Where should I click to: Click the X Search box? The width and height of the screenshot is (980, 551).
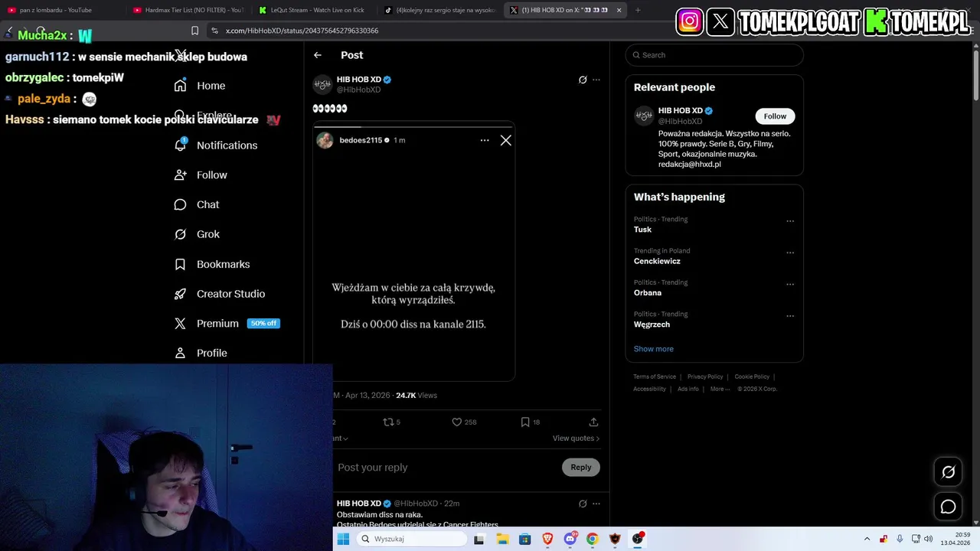[714, 55]
